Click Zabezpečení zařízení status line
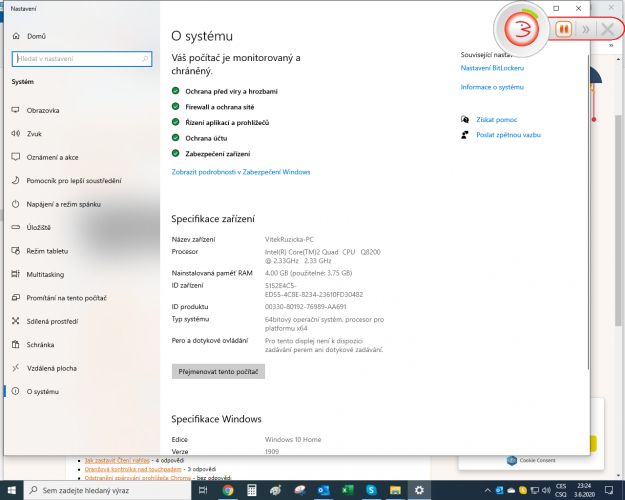The image size is (625, 500). click(x=218, y=154)
